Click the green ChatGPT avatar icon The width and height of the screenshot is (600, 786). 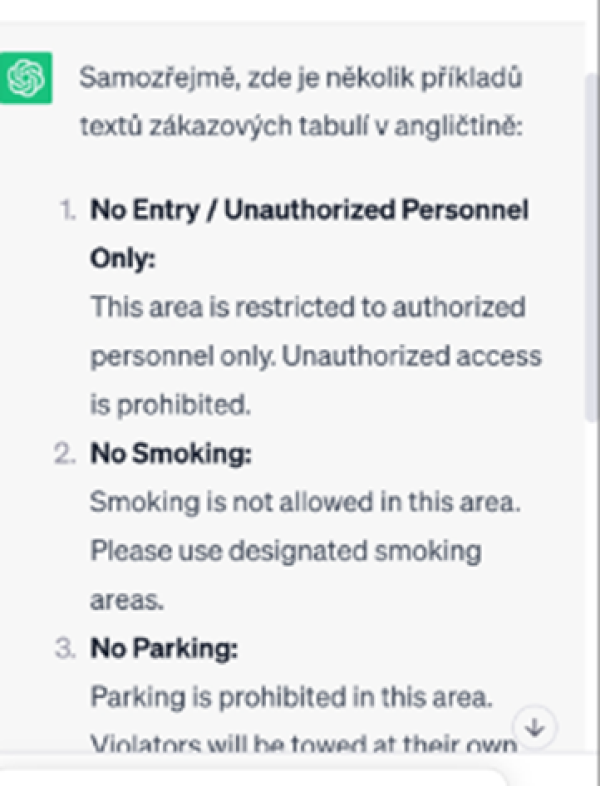(26, 78)
